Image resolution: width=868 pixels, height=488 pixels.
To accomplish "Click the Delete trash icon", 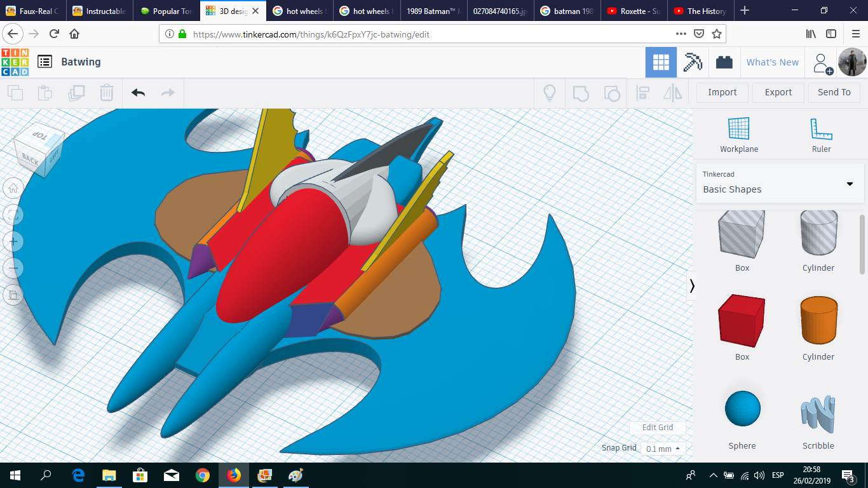I will (107, 93).
